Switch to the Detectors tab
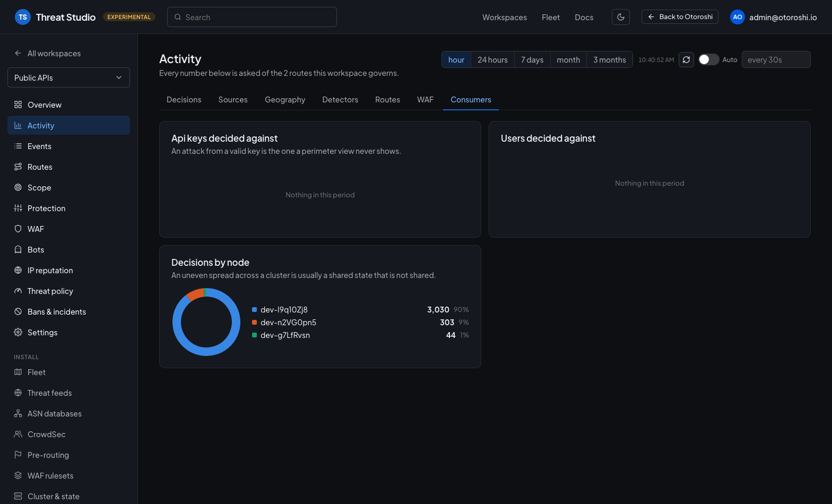 click(x=340, y=100)
